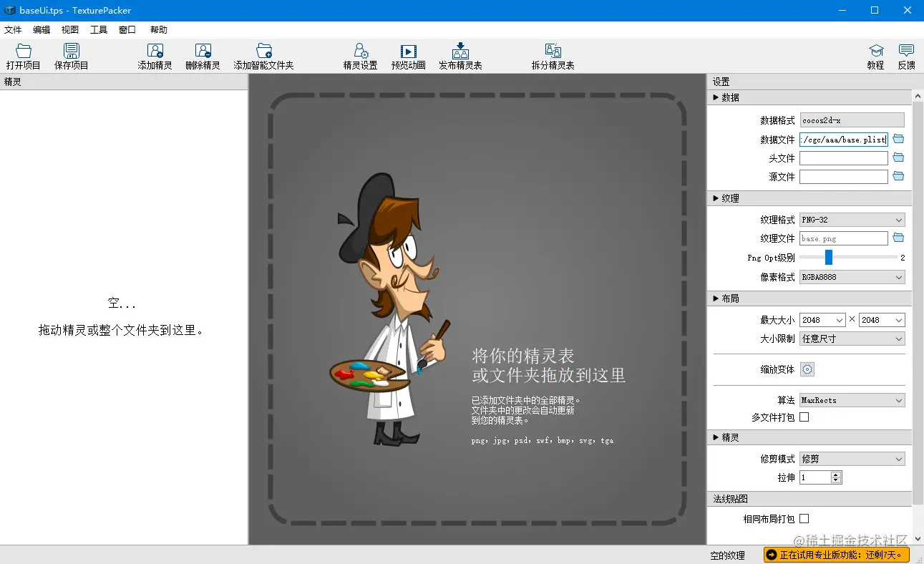This screenshot has height=564, width=924.
Task: Open the 纹理格式 PNG-32 dropdown
Action: click(852, 220)
